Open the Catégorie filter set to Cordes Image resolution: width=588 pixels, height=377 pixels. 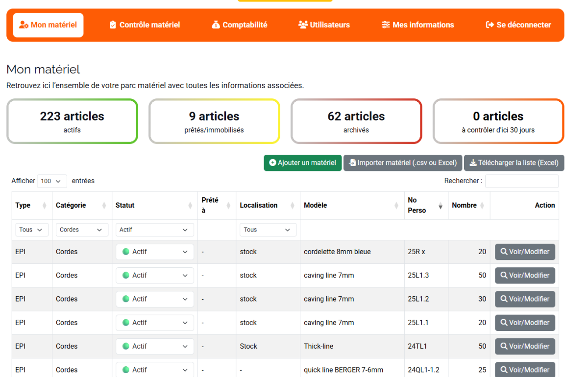tap(82, 230)
